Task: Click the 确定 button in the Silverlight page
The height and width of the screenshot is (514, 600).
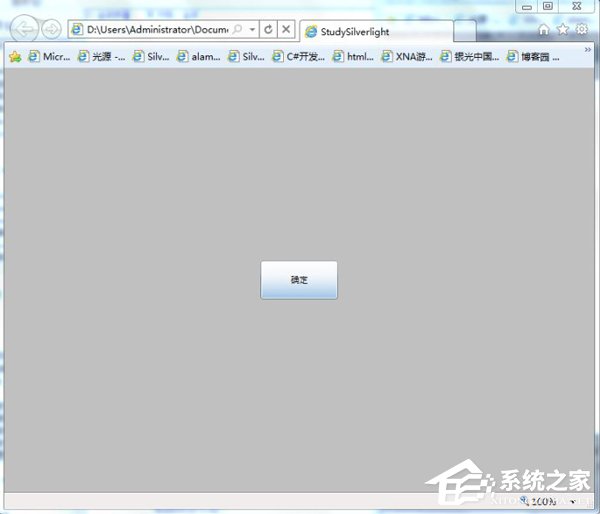Action: point(299,280)
